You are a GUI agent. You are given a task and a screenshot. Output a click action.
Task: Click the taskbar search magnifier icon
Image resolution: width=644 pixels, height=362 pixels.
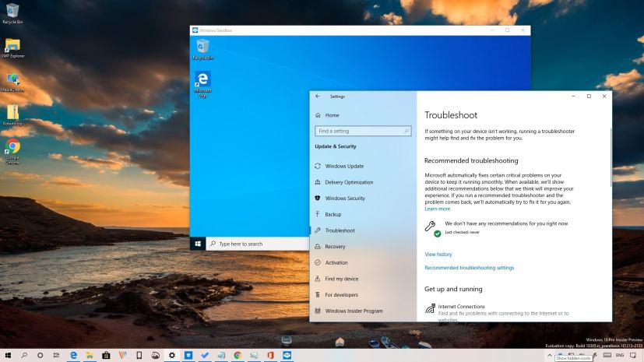click(x=24, y=355)
